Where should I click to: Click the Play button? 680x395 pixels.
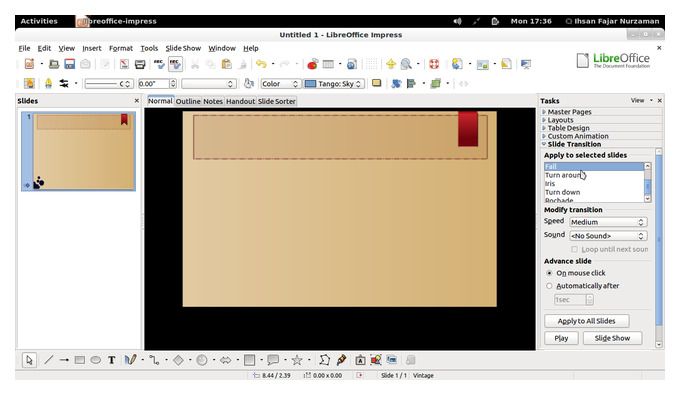pyautogui.click(x=561, y=338)
